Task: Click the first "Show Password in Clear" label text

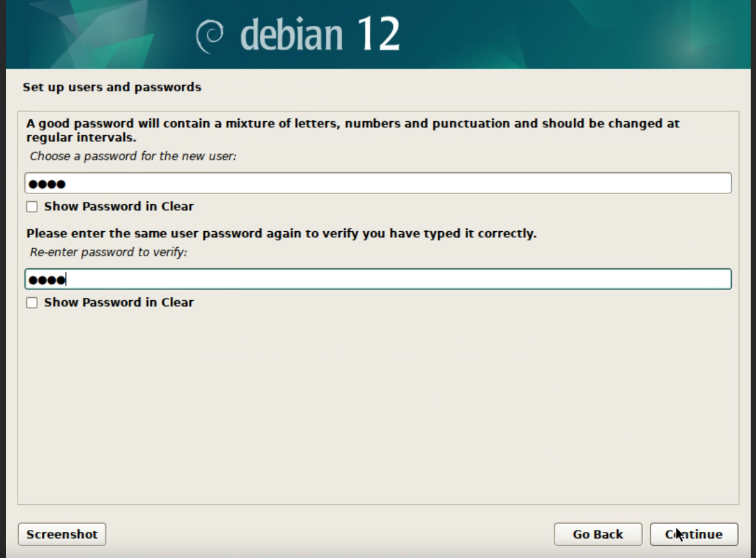Action: coord(119,206)
